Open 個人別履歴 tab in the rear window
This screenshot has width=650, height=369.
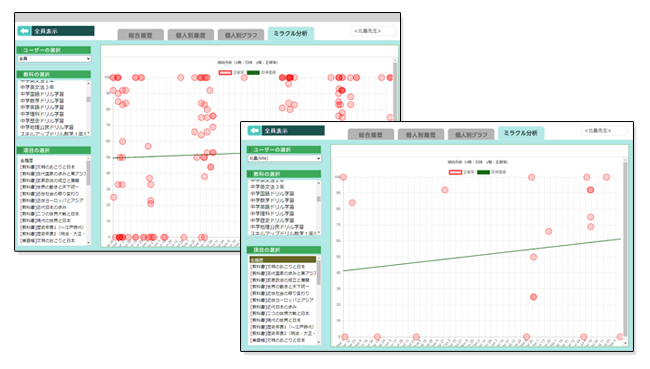(x=191, y=35)
